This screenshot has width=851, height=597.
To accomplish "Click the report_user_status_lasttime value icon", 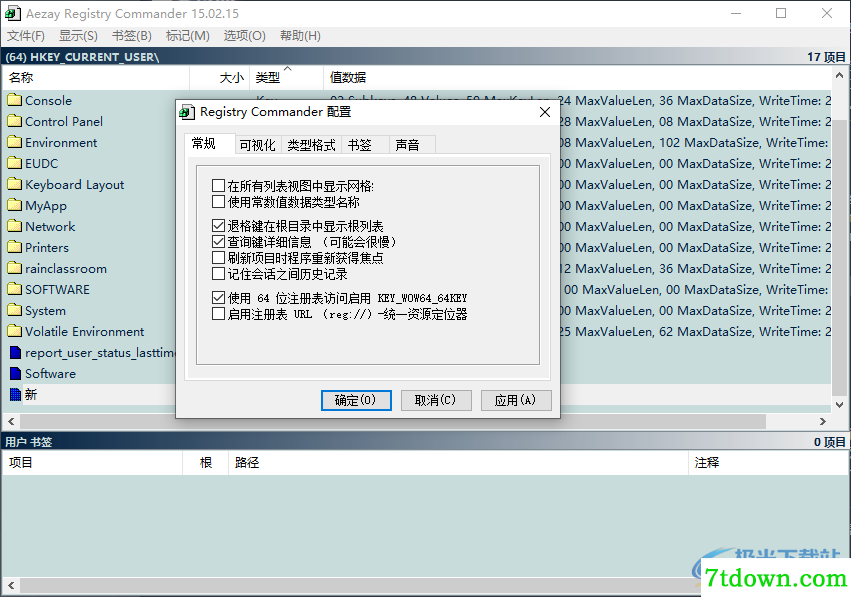I will 16,353.
